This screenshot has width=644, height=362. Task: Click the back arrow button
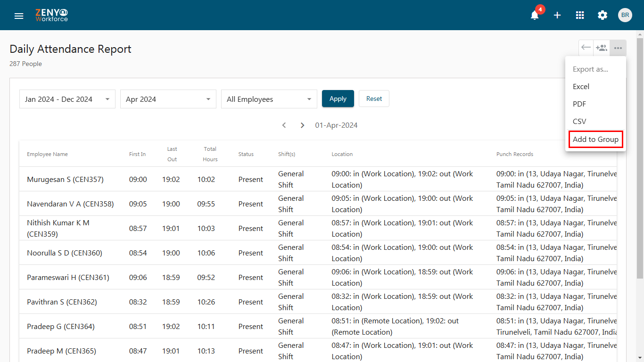click(x=586, y=48)
